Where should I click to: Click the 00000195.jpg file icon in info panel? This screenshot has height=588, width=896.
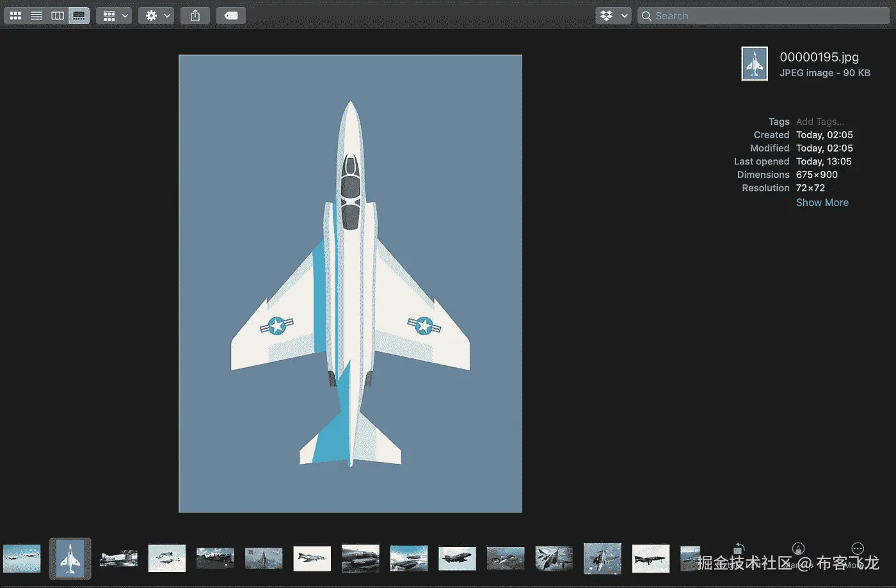click(755, 64)
